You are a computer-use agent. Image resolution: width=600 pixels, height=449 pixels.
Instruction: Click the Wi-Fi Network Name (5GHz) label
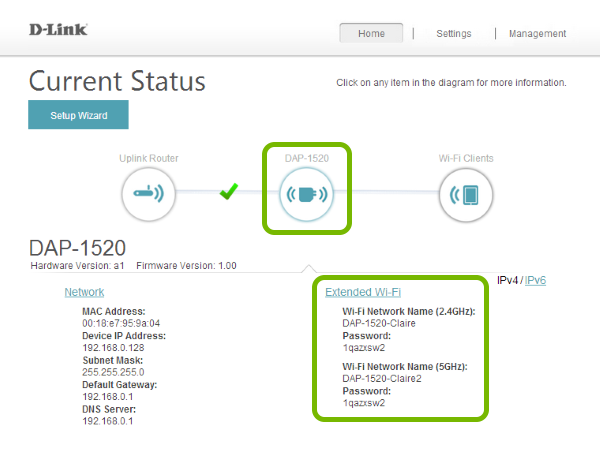pyautogui.click(x=405, y=367)
